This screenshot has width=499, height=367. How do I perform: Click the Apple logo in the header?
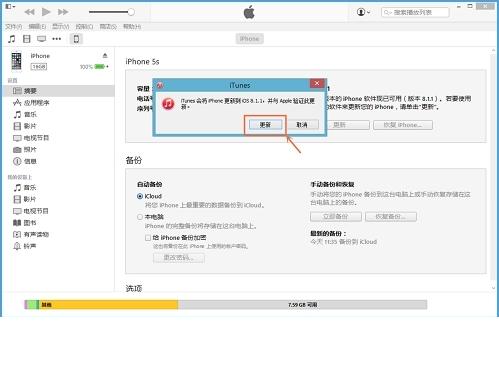(249, 13)
